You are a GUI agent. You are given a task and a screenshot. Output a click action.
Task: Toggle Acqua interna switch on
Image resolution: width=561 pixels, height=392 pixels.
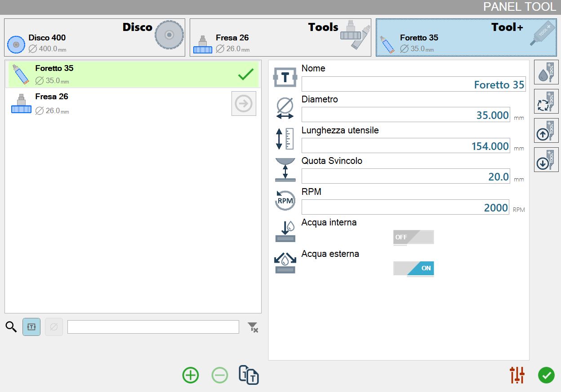click(x=414, y=237)
